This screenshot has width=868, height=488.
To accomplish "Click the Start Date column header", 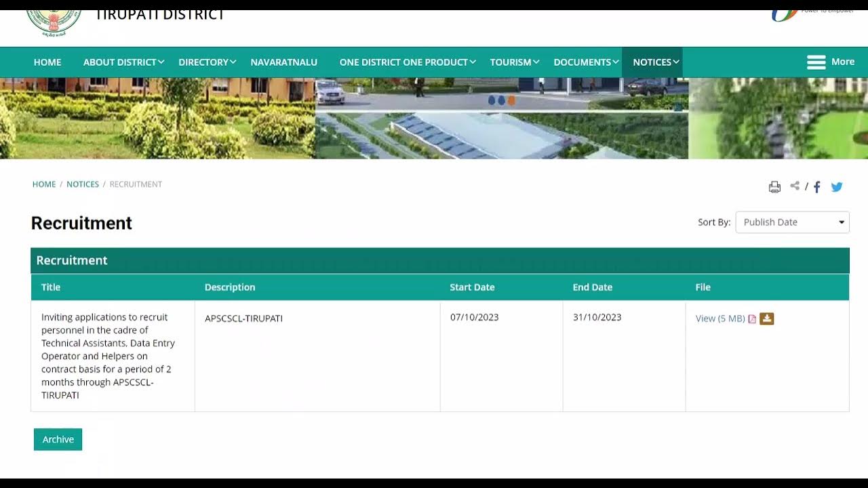I will point(472,287).
